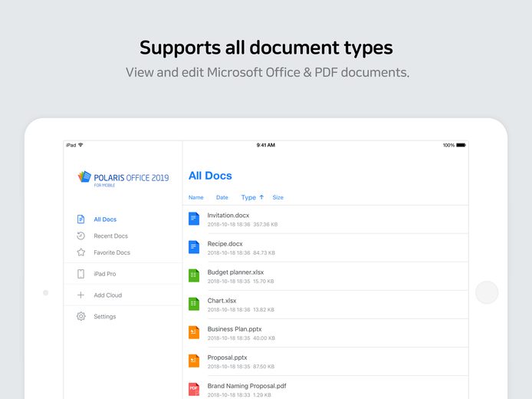Click the orange slide icon for Proposal.pptx

[x=194, y=361]
